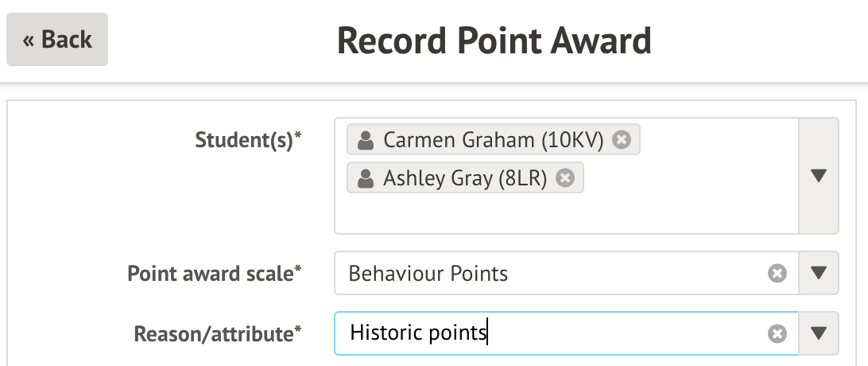Click the person icon beside Ashley Gray

(x=366, y=179)
